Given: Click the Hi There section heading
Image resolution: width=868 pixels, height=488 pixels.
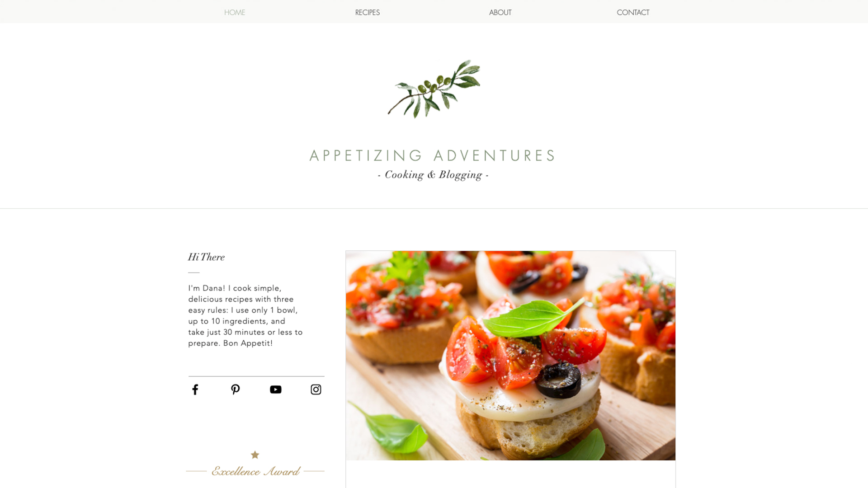Looking at the screenshot, I should [x=206, y=257].
